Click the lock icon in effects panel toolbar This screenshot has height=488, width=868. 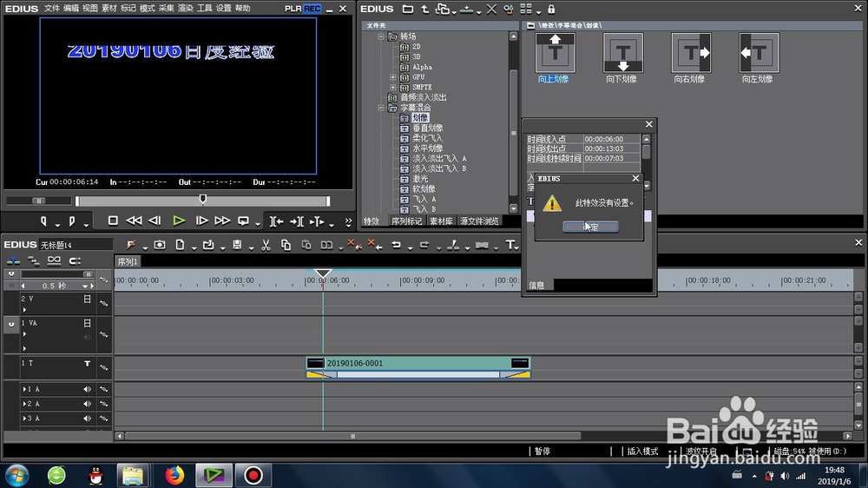551,9
